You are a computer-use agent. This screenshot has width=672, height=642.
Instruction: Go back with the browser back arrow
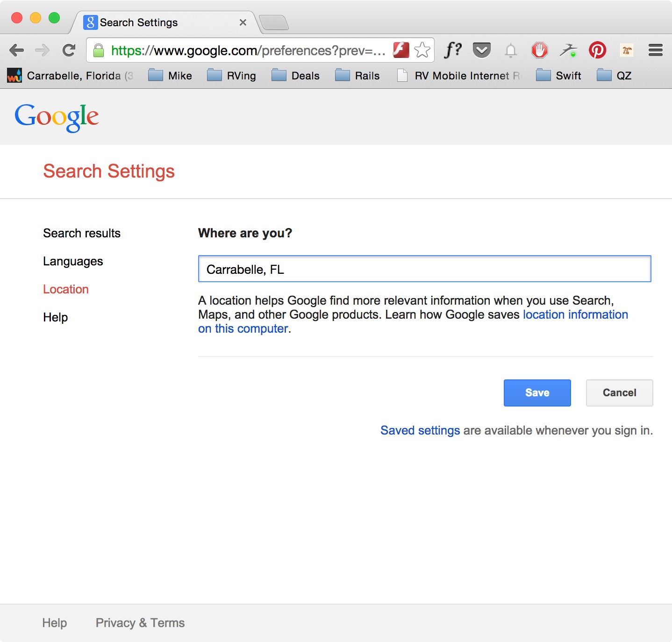pos(17,50)
